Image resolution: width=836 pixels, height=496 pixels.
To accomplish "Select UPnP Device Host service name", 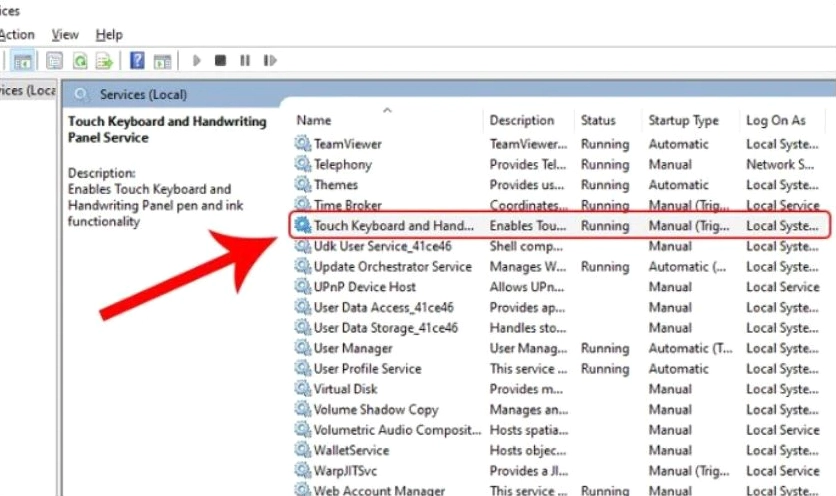I will [x=365, y=287].
